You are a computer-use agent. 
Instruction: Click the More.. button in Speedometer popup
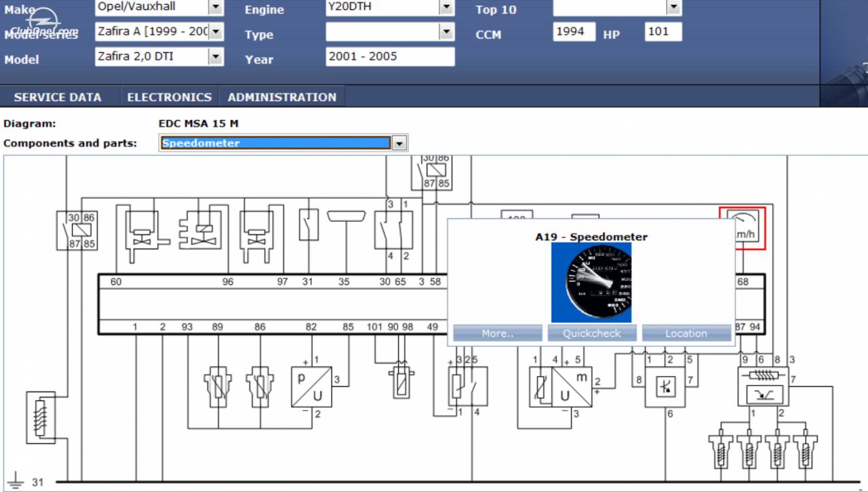click(498, 333)
